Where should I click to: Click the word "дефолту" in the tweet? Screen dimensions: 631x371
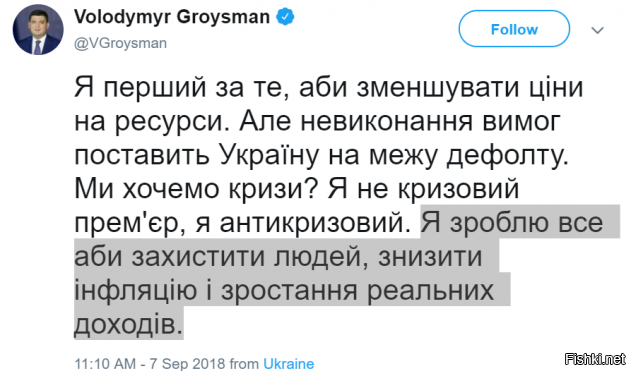pos(508,156)
